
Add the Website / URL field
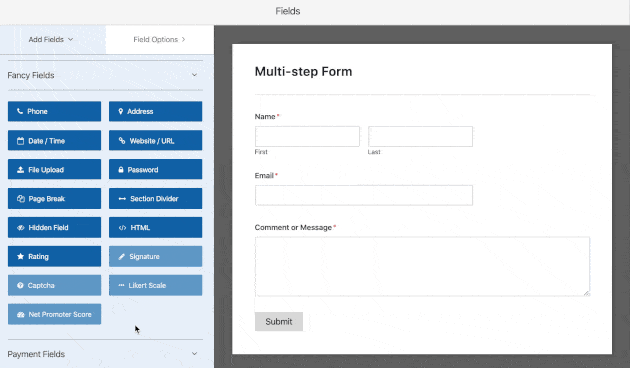(155, 141)
